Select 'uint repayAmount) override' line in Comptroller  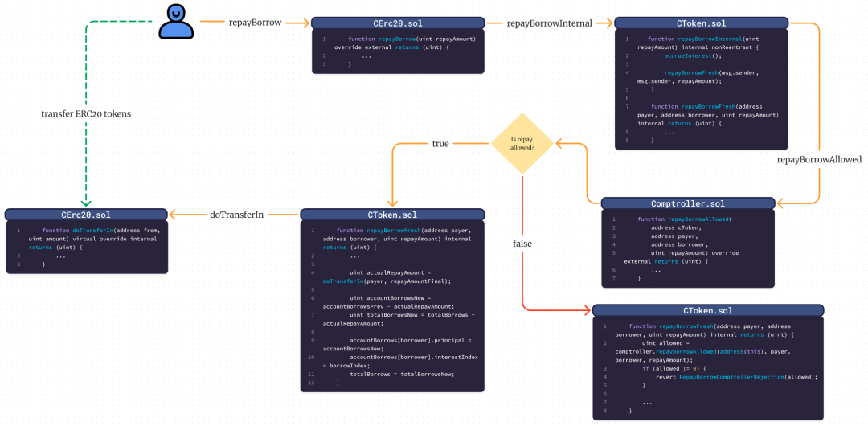point(694,253)
